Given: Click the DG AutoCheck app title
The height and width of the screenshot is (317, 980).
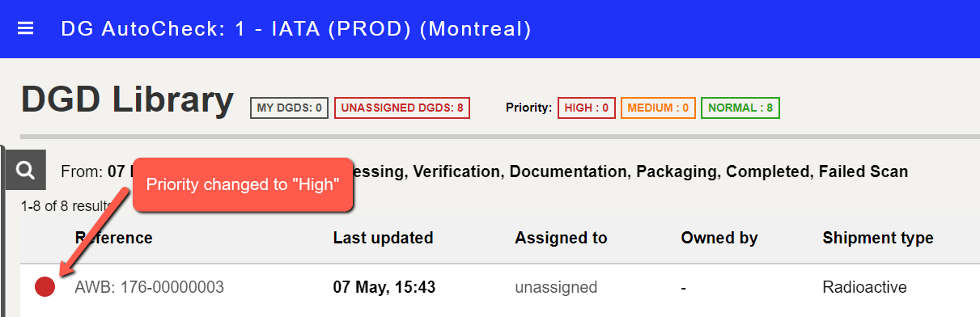Looking at the screenshot, I should point(296,29).
